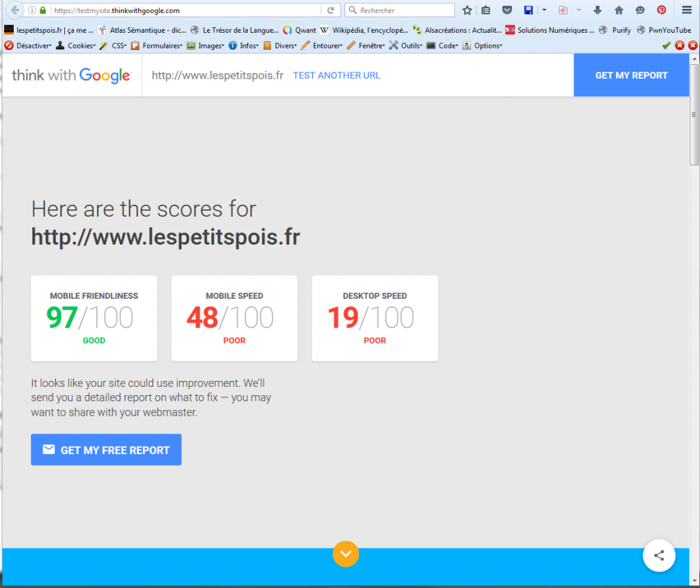Screen dimensions: 700x588
Task: Select the Mobile Speed 48/100 card
Action: (234, 319)
